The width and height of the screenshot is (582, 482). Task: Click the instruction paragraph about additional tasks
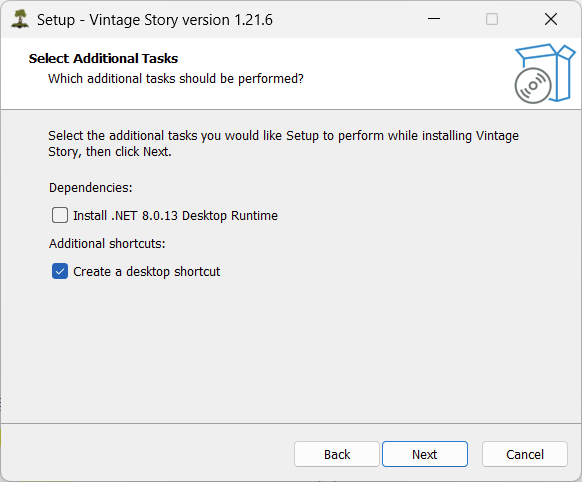pos(283,144)
